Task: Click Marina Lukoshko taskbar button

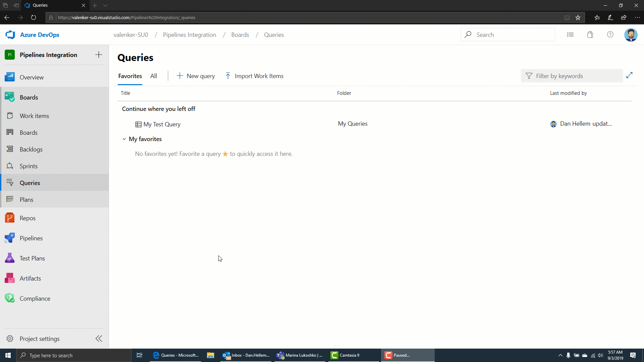Action: (x=300, y=355)
